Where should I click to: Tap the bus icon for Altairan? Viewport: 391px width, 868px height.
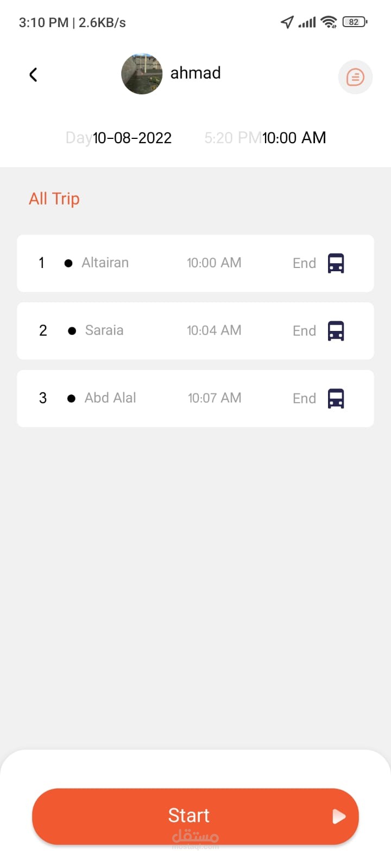point(336,263)
